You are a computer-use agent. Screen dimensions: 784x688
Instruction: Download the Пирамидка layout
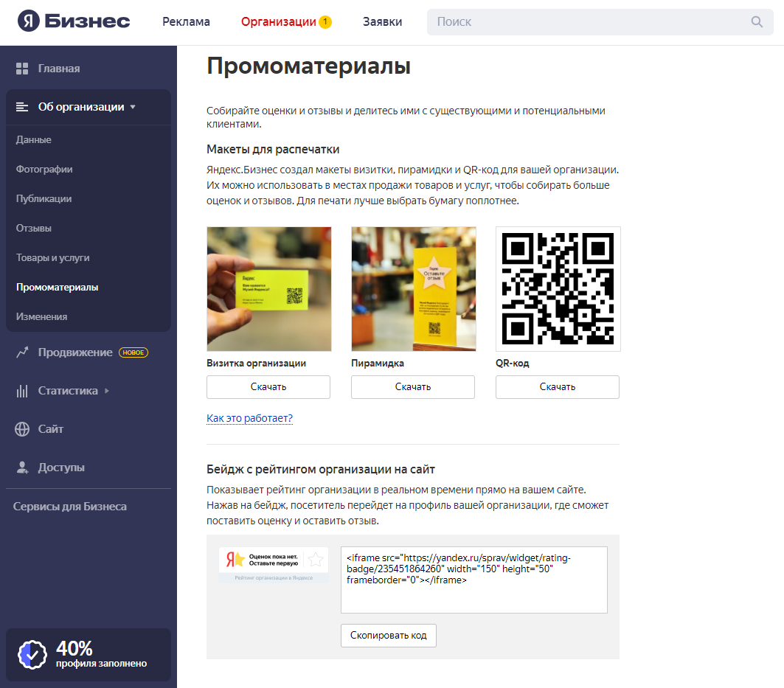413,387
